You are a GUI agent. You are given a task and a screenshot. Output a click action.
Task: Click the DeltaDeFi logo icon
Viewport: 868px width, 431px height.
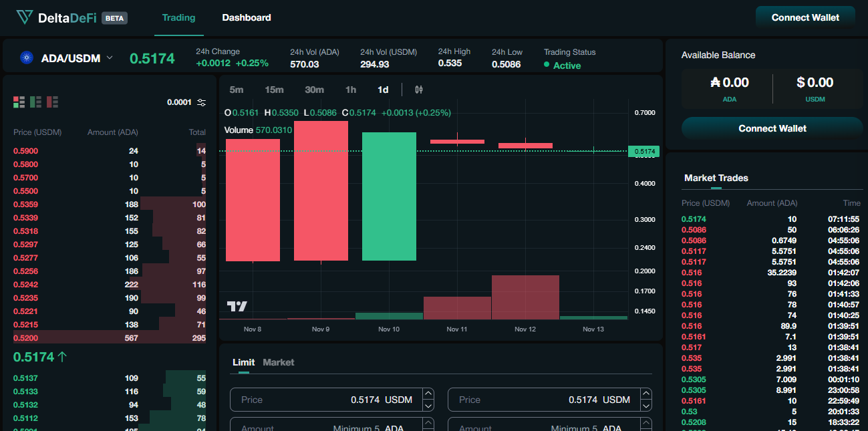coord(25,17)
